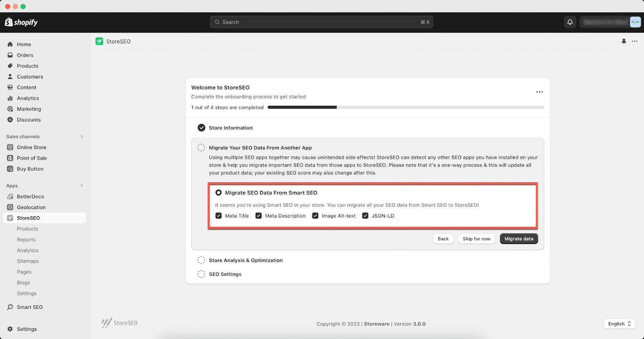Toggle the JSON-LD checkbox
The height and width of the screenshot is (339, 644).
(x=365, y=216)
